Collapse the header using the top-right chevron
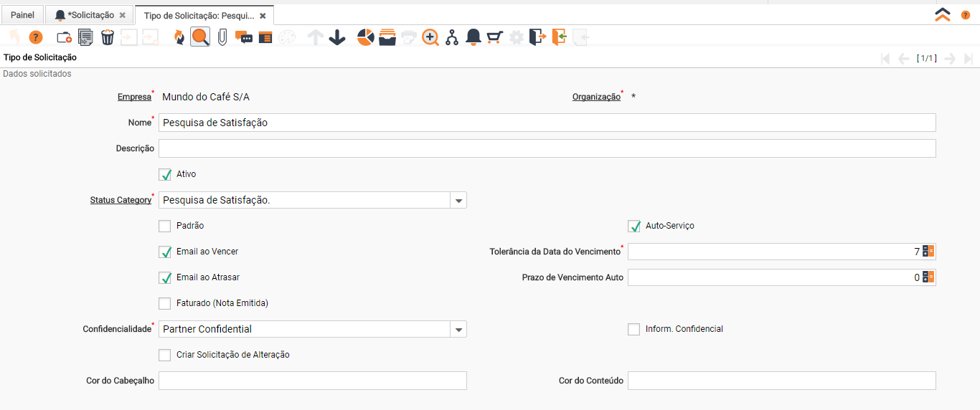 [x=943, y=14]
